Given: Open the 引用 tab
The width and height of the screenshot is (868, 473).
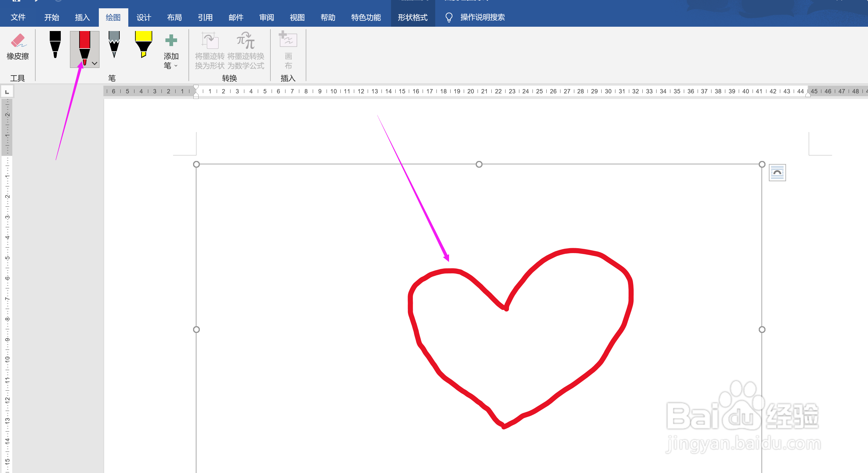Looking at the screenshot, I should (205, 17).
